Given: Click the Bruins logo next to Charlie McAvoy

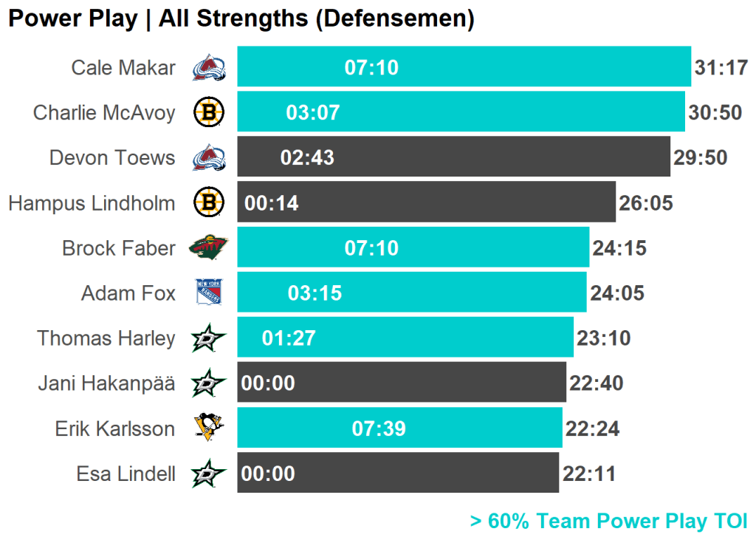Looking at the screenshot, I should point(209,112).
